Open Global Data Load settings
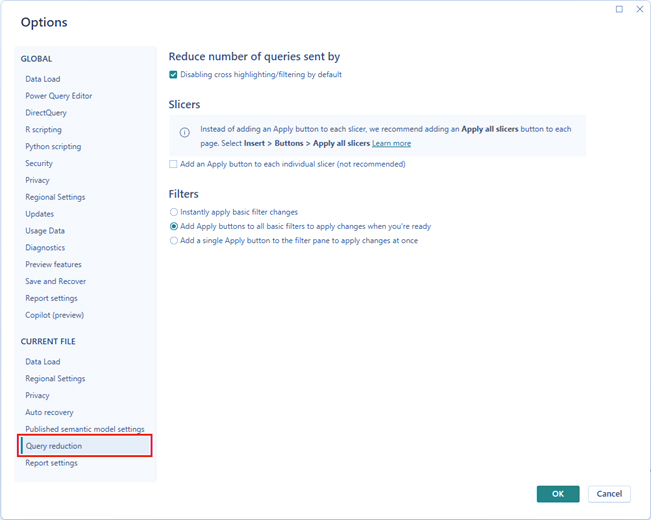The image size is (651, 520). pos(43,79)
